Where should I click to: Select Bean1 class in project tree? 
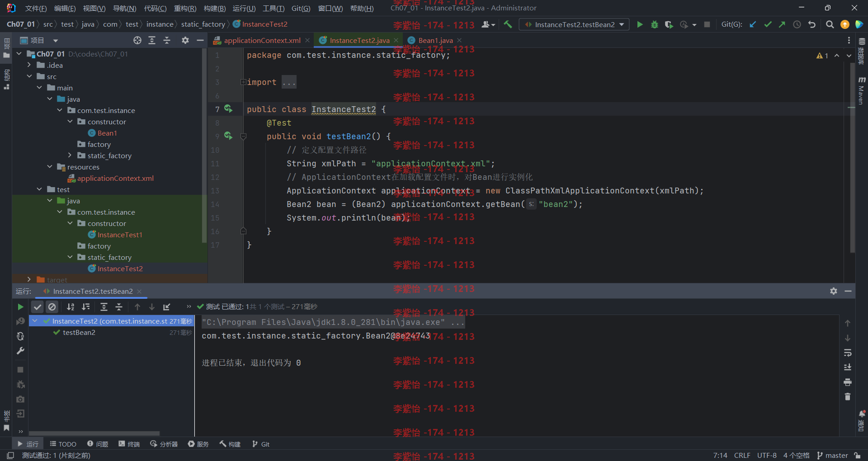click(107, 133)
